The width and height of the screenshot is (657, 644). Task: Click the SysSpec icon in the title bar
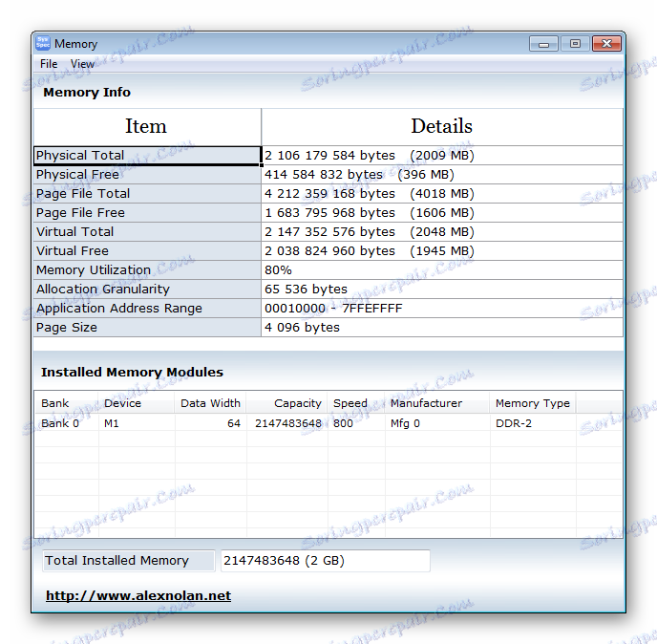pos(43,43)
